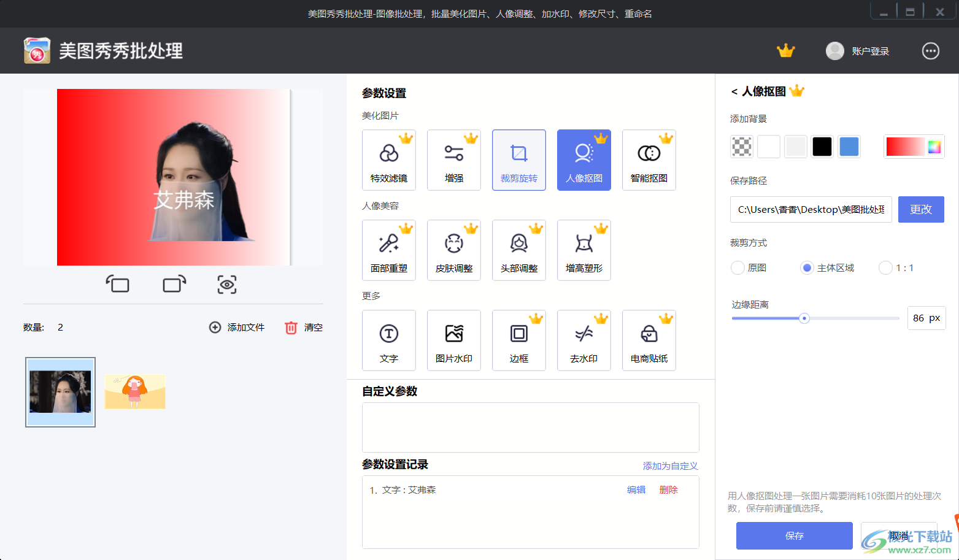Viewport: 959px width, 560px height.
Task: Click the 取消 cancel button
Action: pyautogui.click(x=899, y=535)
